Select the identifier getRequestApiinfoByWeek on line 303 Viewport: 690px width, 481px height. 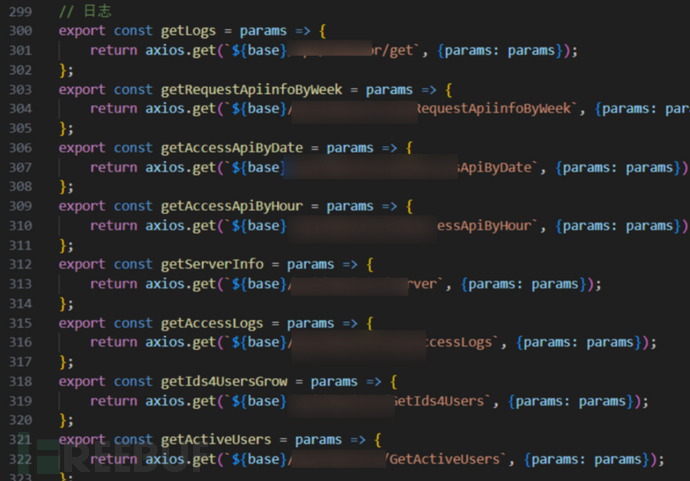[x=251, y=90]
